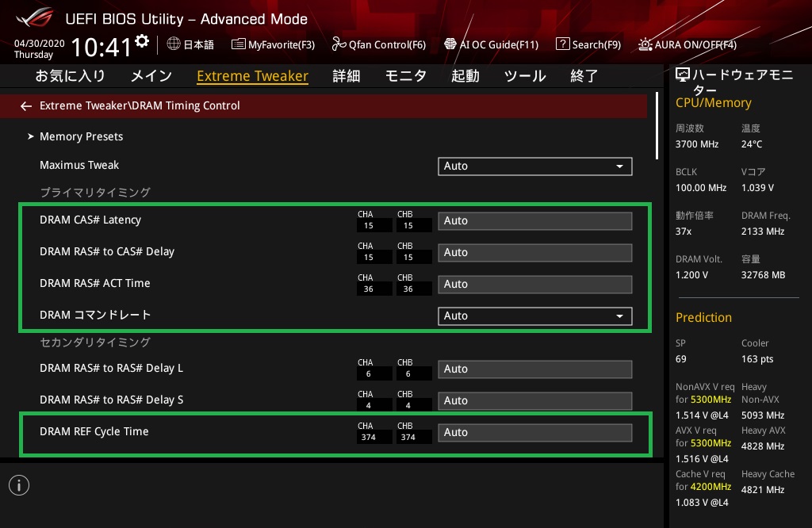Click the セカンダリタイミング heading

[x=95, y=342]
